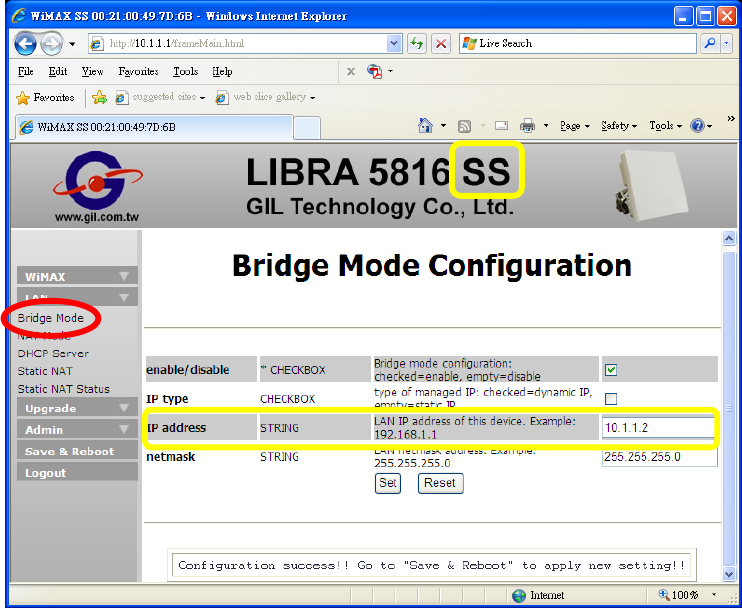
Task: Expand the Admin sidebar section
Action: point(77,430)
